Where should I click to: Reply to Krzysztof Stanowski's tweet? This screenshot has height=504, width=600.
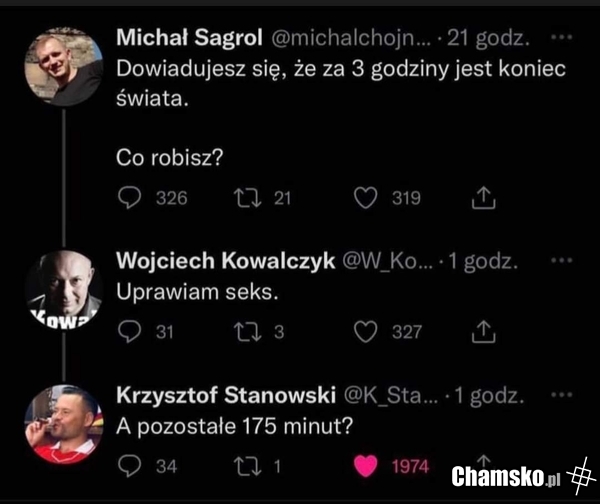coord(129,466)
